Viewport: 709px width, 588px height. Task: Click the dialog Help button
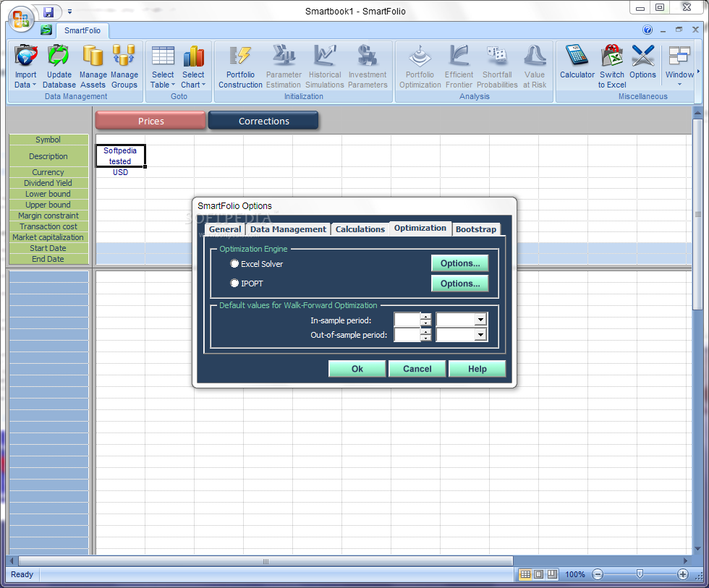477,369
